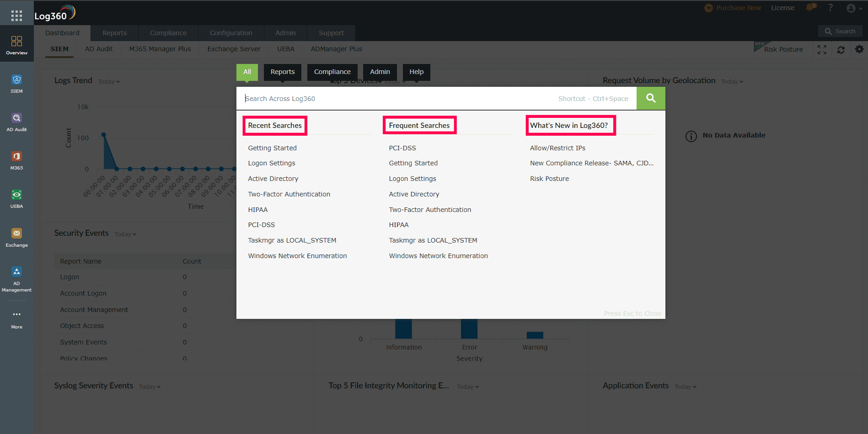The width and height of the screenshot is (868, 434).
Task: Click the top-right Search box
Action: (x=840, y=32)
